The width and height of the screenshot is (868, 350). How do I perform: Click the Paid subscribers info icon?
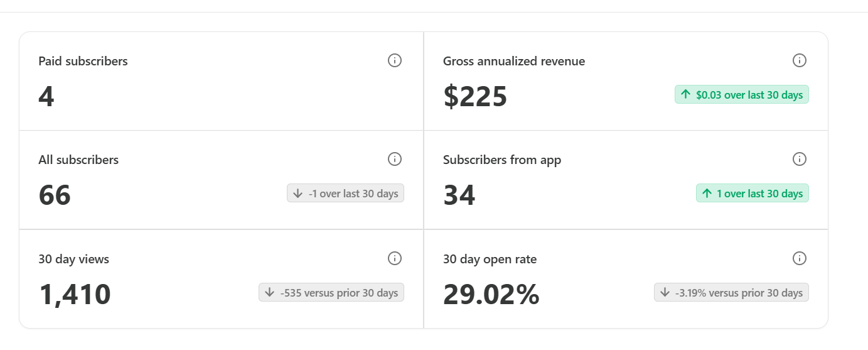394,60
